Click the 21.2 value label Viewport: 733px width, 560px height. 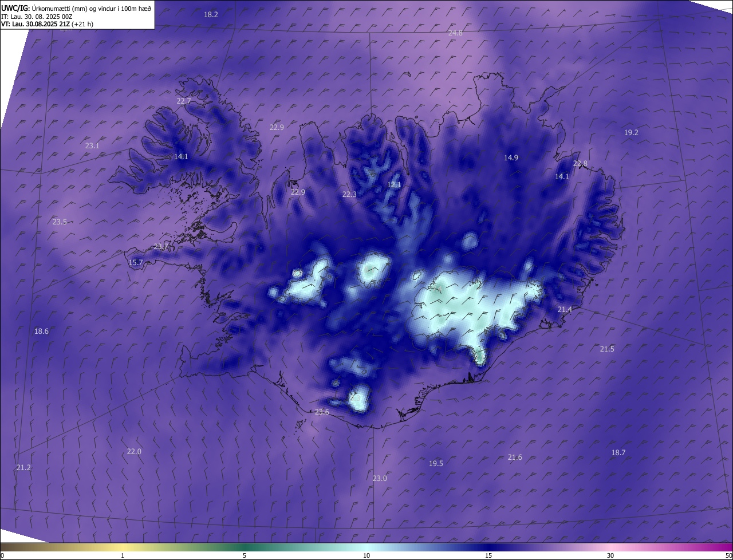(x=23, y=468)
